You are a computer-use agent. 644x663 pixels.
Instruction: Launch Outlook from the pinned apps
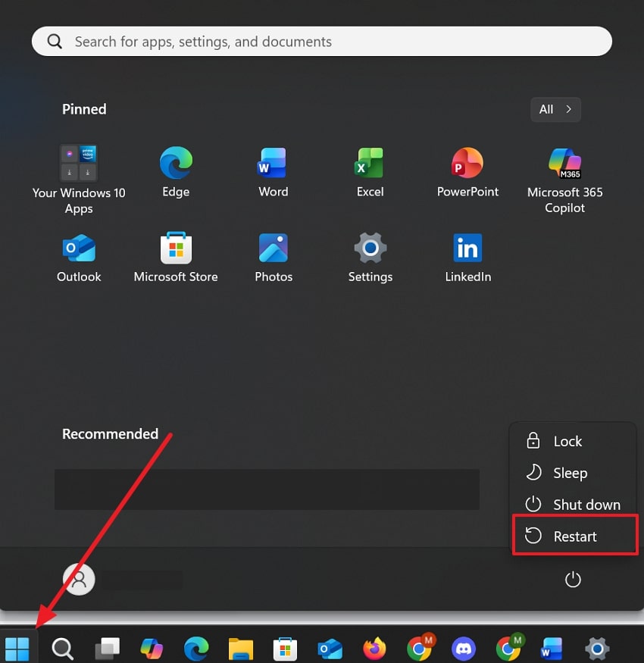pyautogui.click(x=79, y=256)
